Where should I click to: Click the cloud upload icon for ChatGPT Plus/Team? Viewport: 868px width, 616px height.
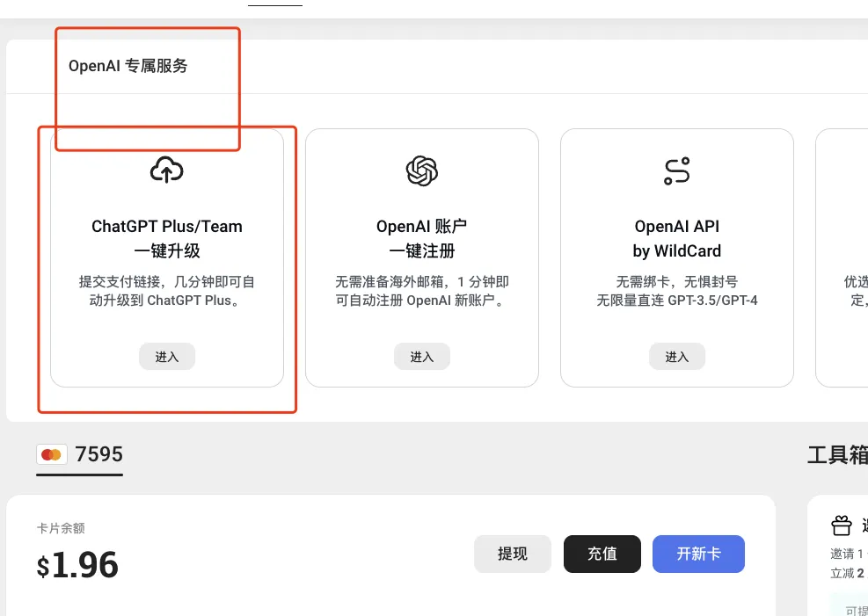pyautogui.click(x=166, y=170)
